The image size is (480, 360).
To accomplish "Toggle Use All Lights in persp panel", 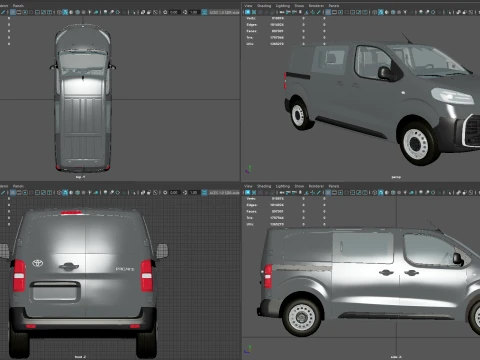I will tap(405, 12).
